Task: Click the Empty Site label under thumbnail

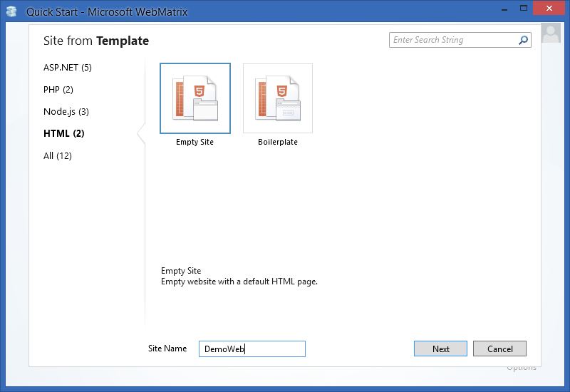Action: (195, 142)
